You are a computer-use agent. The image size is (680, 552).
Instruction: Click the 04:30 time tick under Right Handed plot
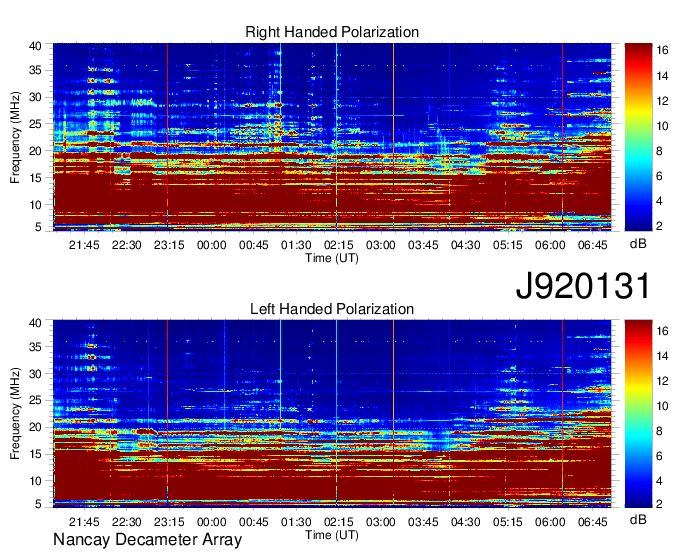coord(465,245)
